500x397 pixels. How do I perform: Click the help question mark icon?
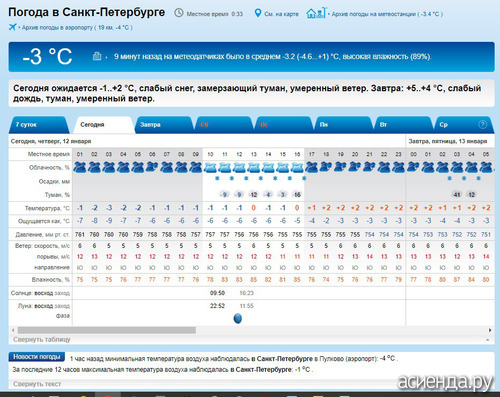point(482,124)
